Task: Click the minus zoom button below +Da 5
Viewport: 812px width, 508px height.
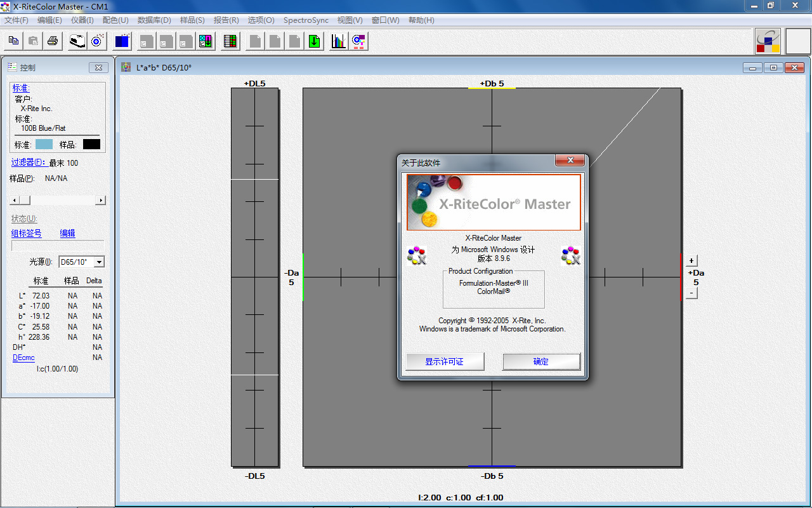Action: pos(692,293)
